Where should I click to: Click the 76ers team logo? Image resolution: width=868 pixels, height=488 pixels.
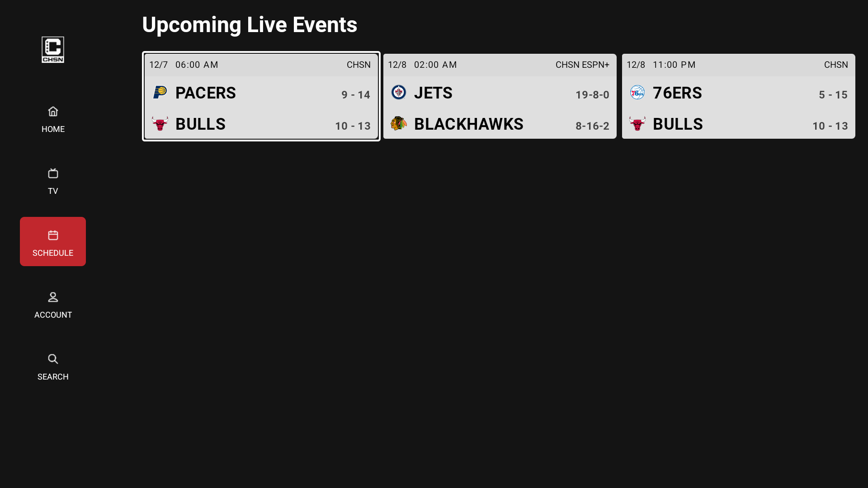click(637, 92)
